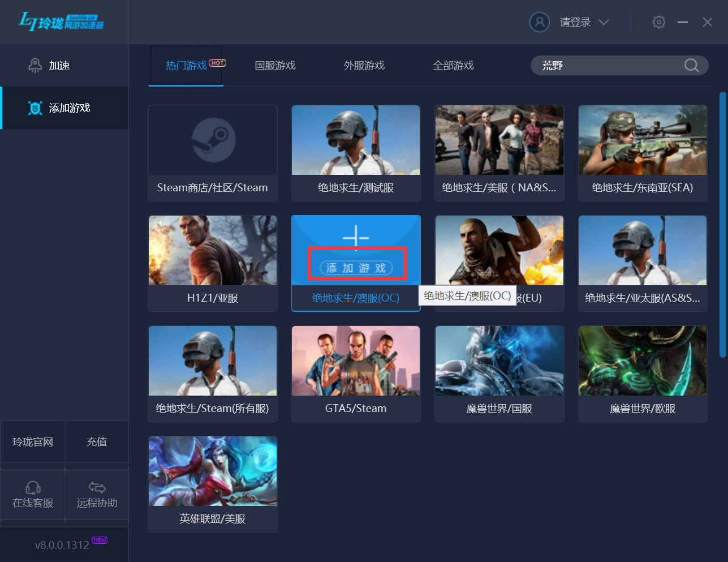Open the 玲珑官网 official website link
Image resolution: width=728 pixels, height=562 pixels.
[32, 441]
